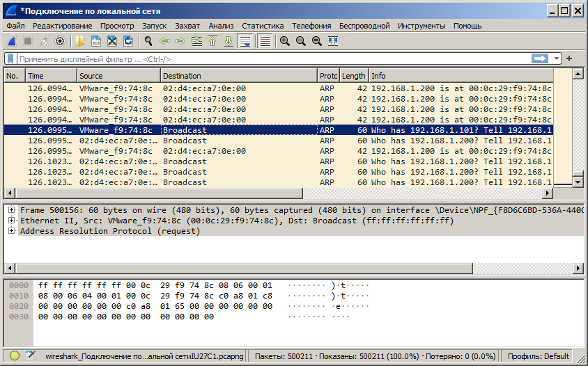Click packet details horizontal scrollbar thumb
The image size is (588, 366).
244,268
